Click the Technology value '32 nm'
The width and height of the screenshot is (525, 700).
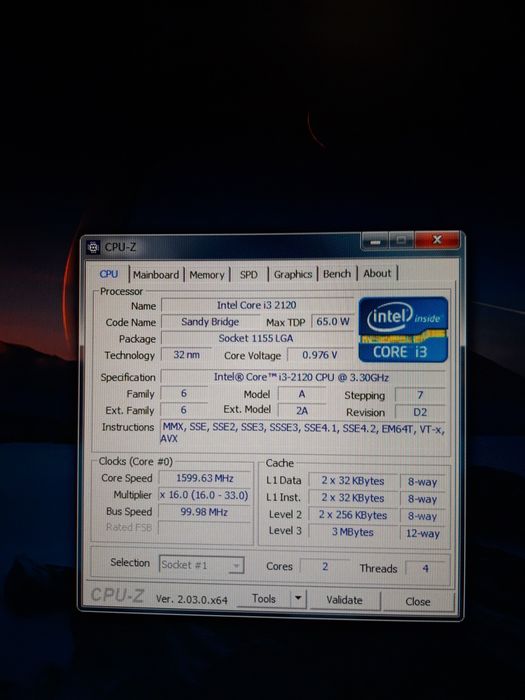[186, 355]
